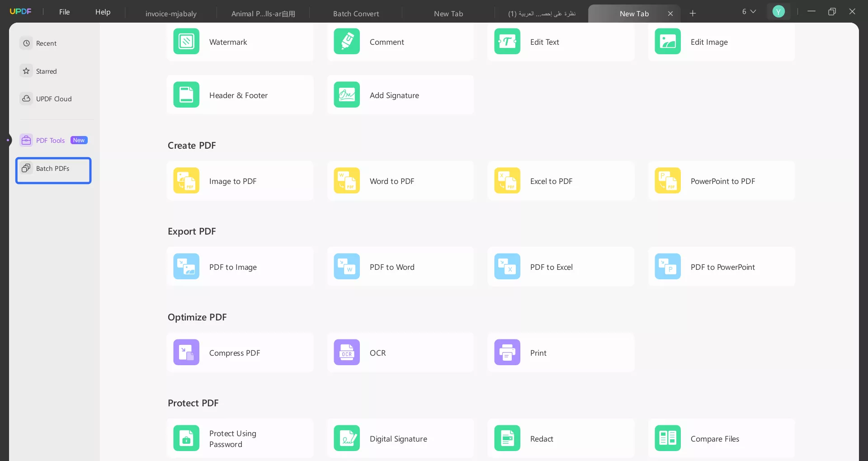Select the Add Signature label
The width and height of the screenshot is (868, 461).
pyautogui.click(x=394, y=96)
